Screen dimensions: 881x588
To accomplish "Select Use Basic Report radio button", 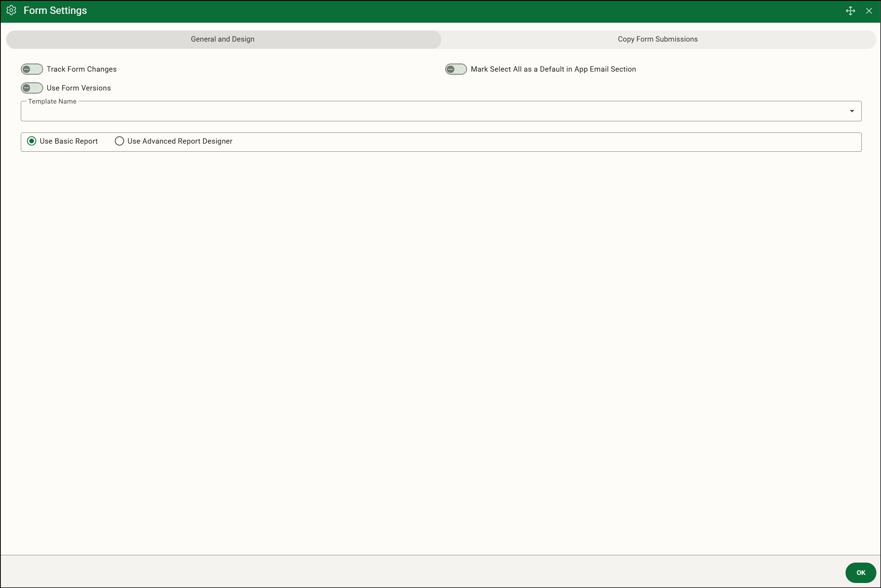I will pos(32,141).
